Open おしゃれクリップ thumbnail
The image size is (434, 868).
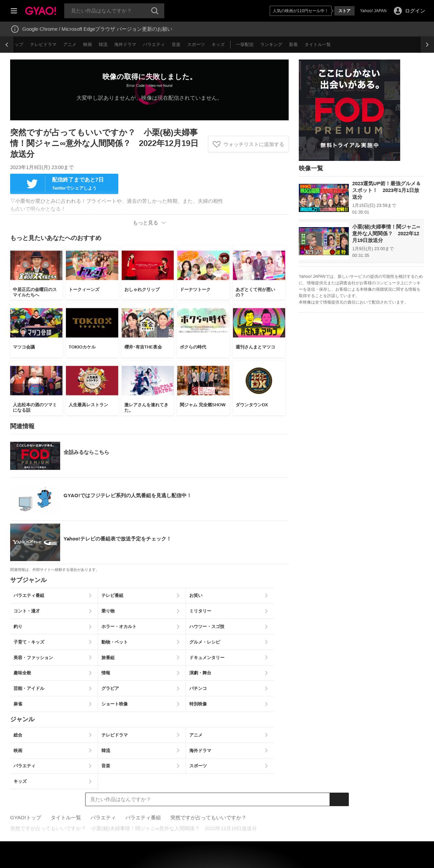click(148, 265)
